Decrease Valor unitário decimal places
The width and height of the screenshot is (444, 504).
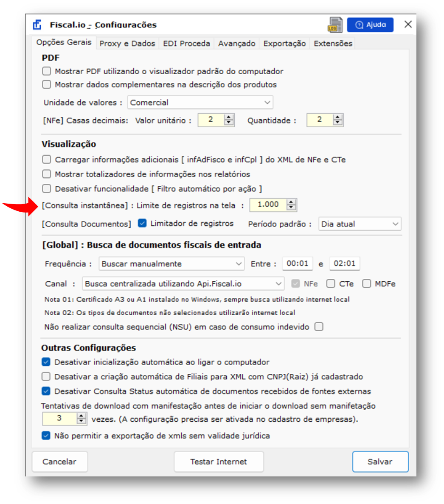pyautogui.click(x=229, y=123)
